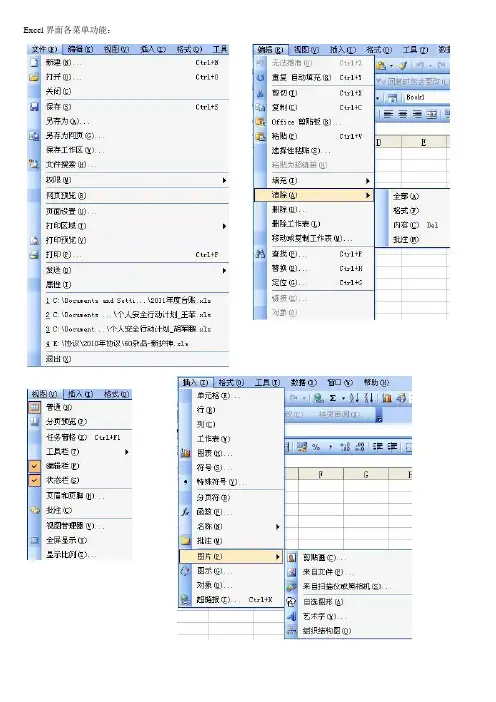Screen dimensions: 496x702
Task: Click the Chart Wizard icon in Insert screenshot toolbar
Action: coord(387,398)
